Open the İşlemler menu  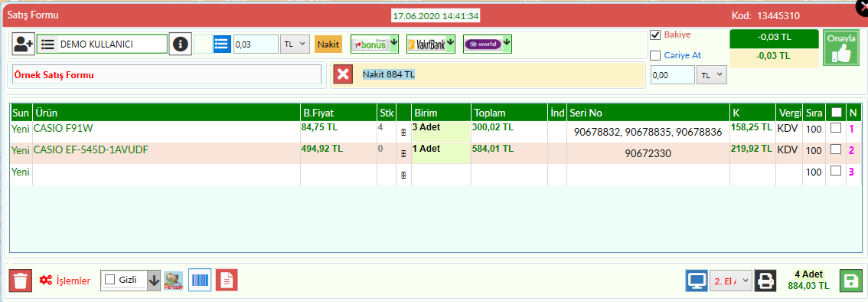(65, 281)
